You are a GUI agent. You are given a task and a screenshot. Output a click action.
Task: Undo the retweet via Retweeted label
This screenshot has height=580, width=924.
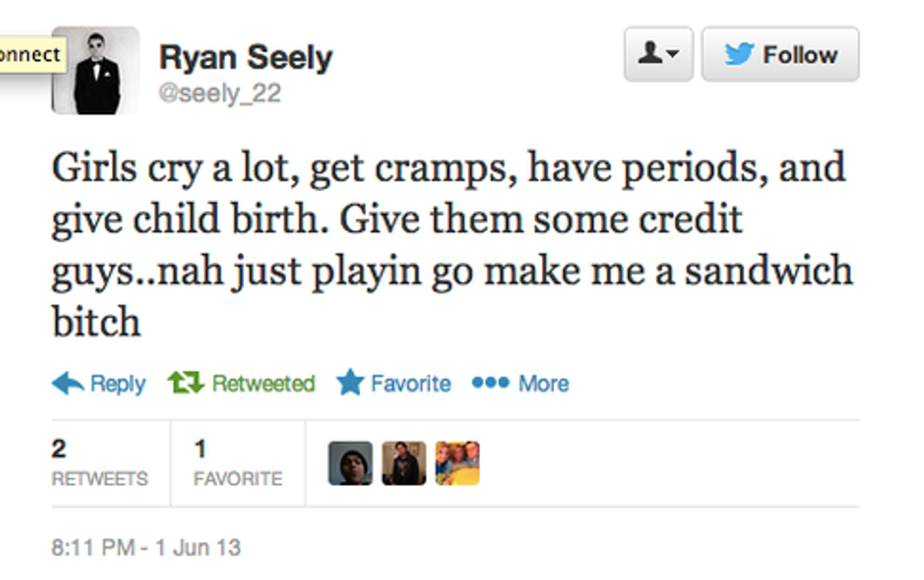coord(263,384)
